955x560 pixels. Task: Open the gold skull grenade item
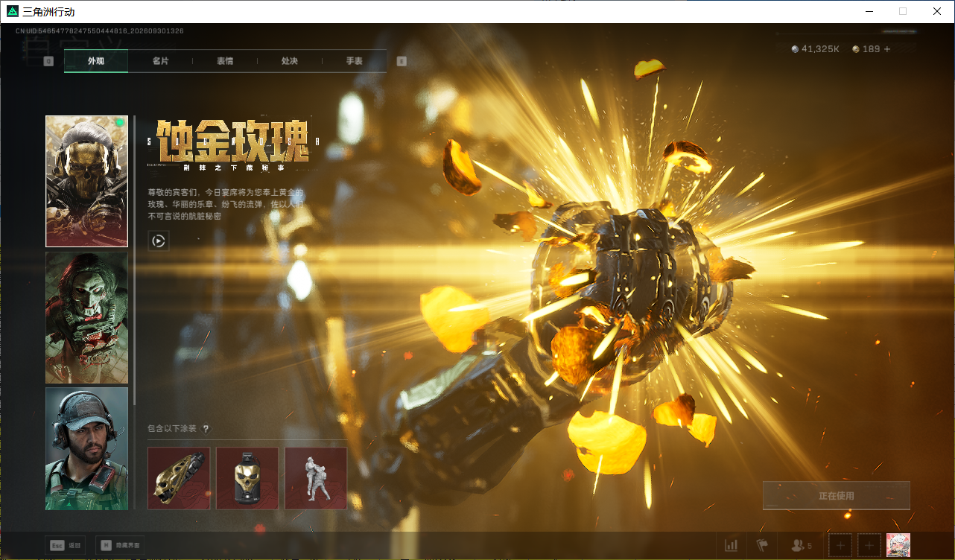point(247,478)
